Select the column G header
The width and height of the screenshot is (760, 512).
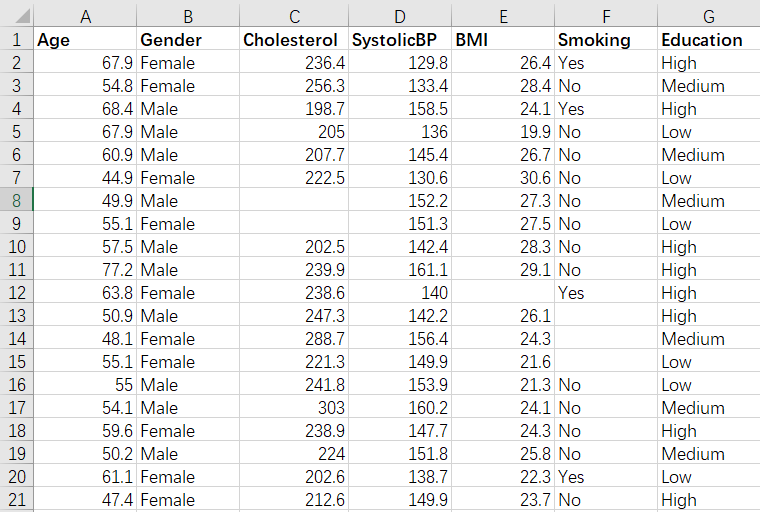click(x=708, y=16)
